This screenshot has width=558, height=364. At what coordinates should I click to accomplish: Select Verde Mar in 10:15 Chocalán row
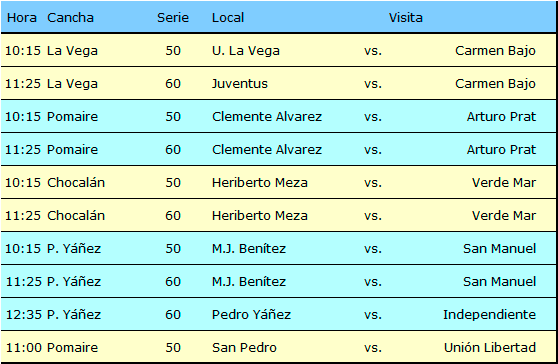[504, 183]
